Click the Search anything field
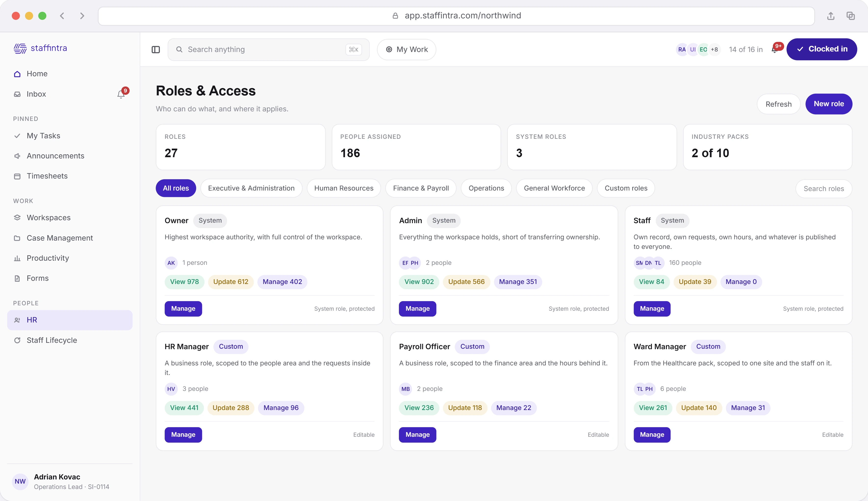868x501 pixels. 269,50
